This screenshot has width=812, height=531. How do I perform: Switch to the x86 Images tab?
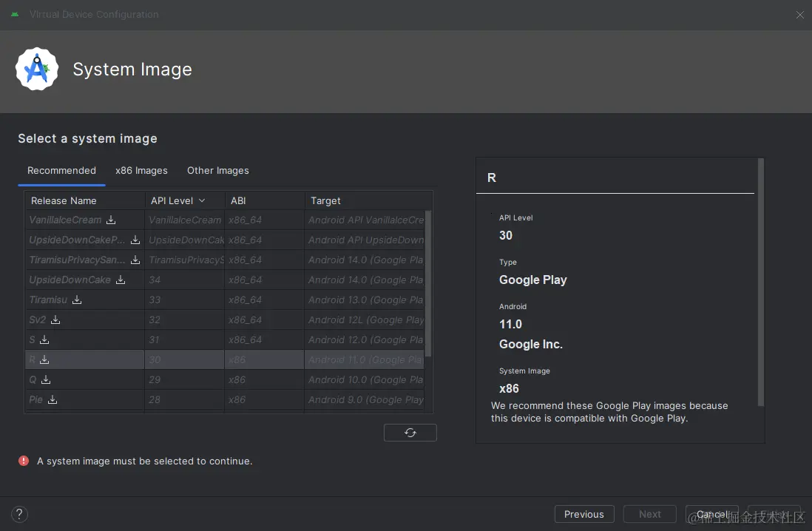point(141,170)
